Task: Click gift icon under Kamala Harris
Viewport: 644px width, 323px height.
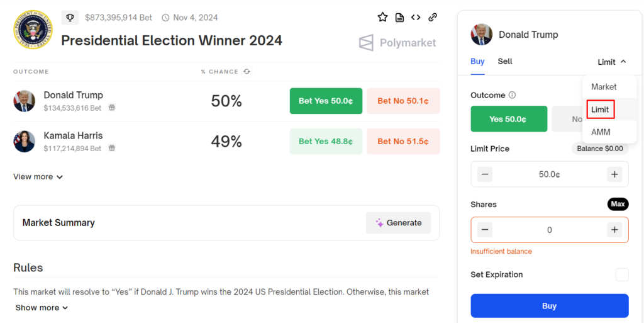Action: point(111,149)
